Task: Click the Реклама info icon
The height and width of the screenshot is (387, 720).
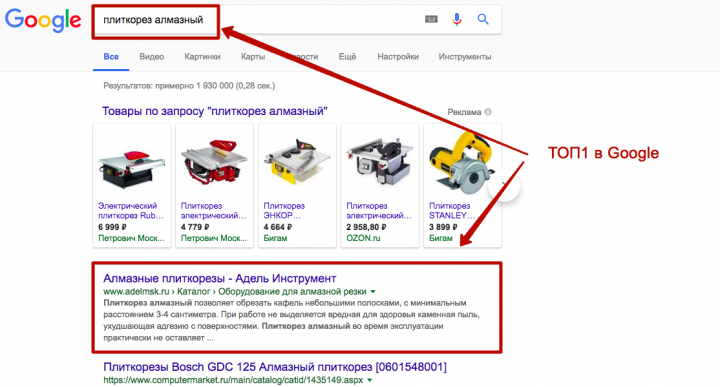Action: 488,112
